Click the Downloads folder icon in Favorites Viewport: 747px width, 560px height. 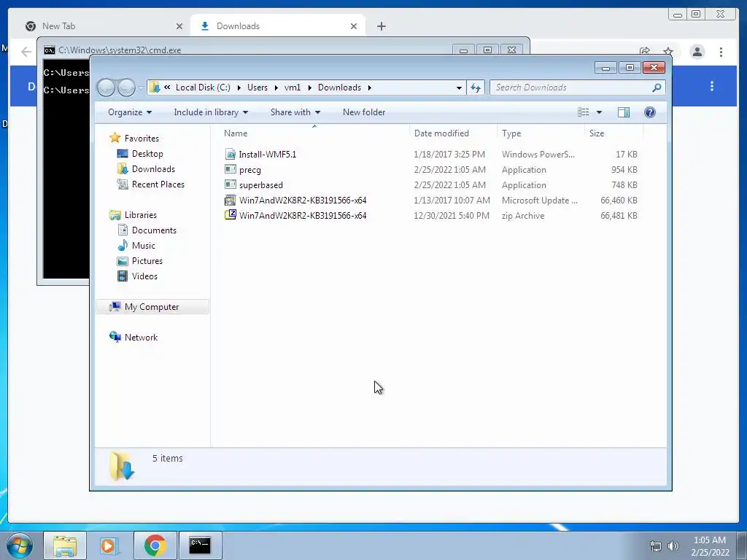pyautogui.click(x=123, y=168)
